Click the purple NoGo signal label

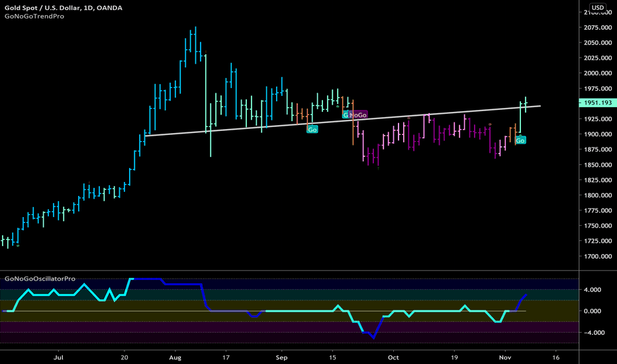(358, 115)
